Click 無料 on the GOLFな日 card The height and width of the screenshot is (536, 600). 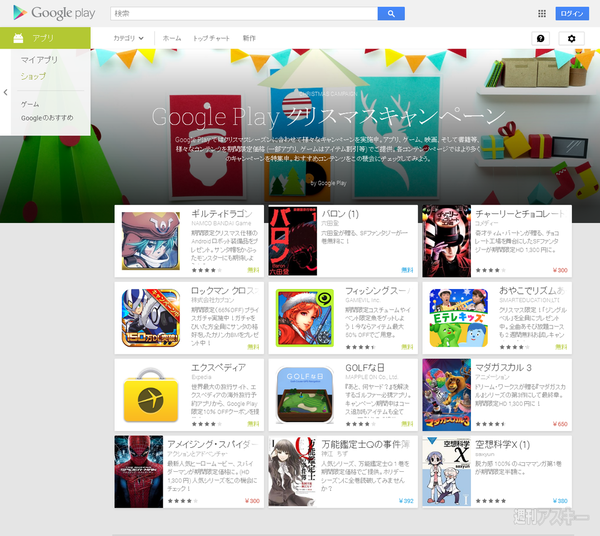click(x=407, y=424)
